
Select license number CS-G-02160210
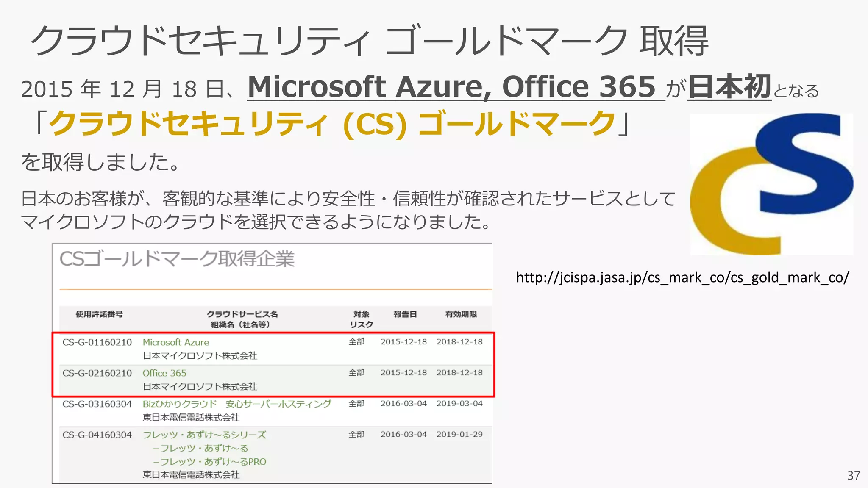click(97, 373)
